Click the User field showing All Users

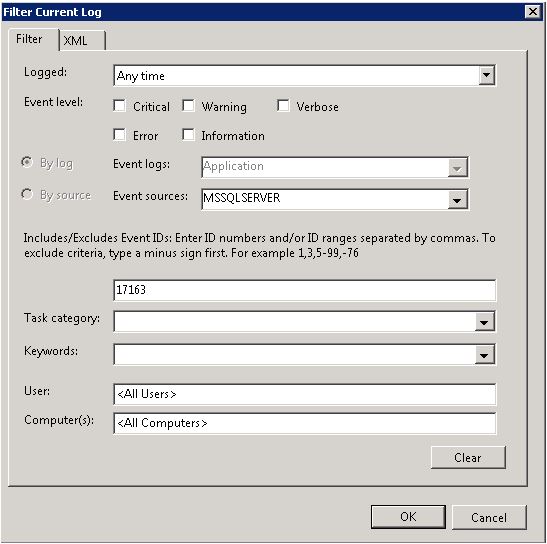(304, 394)
